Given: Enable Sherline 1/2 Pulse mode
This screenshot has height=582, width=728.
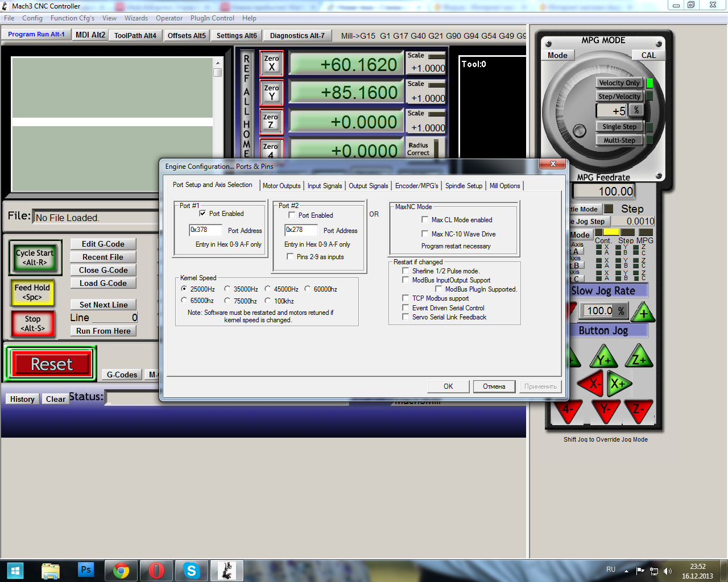Looking at the screenshot, I should click(x=406, y=271).
